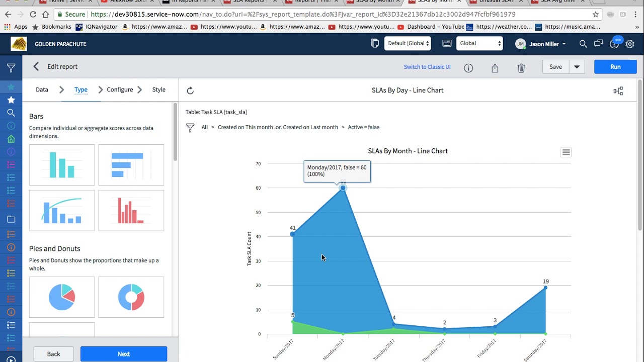
Task: Open the Style step tab
Action: pos(159,89)
